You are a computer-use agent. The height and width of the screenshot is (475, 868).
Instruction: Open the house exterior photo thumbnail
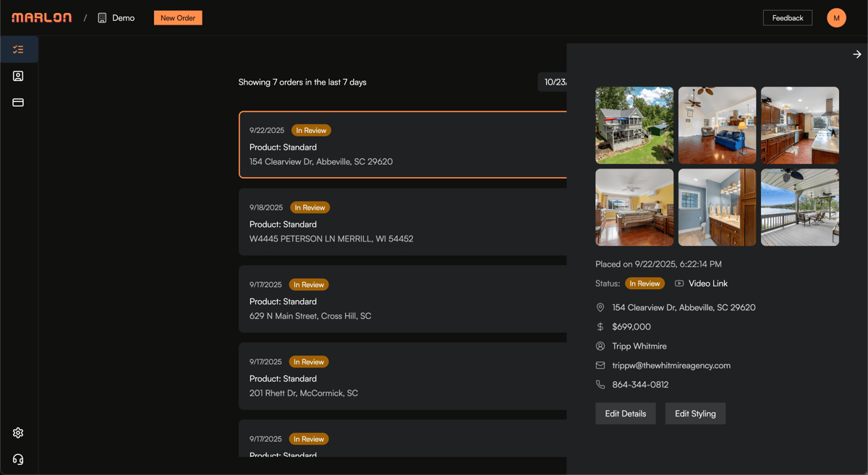point(634,125)
